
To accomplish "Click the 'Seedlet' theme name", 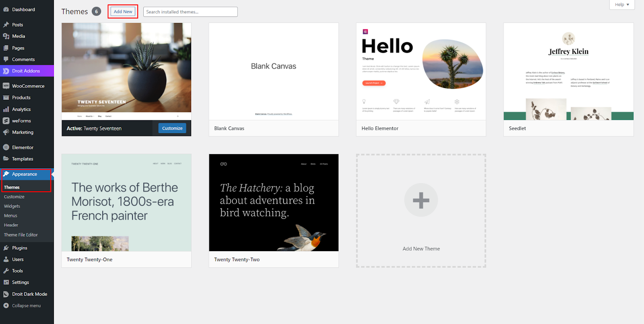I will pyautogui.click(x=517, y=128).
